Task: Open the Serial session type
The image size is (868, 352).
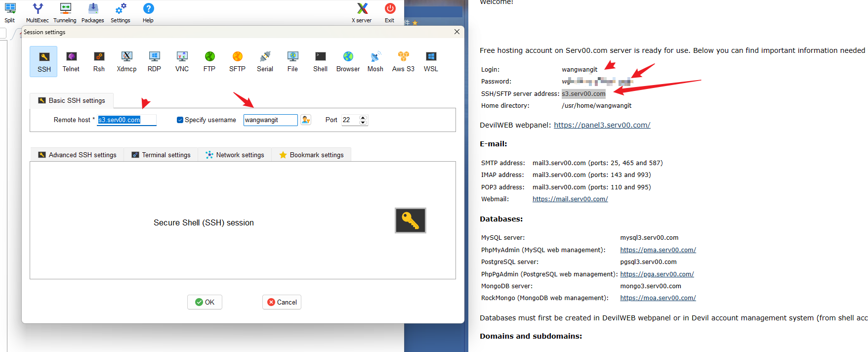Action: 265,61
